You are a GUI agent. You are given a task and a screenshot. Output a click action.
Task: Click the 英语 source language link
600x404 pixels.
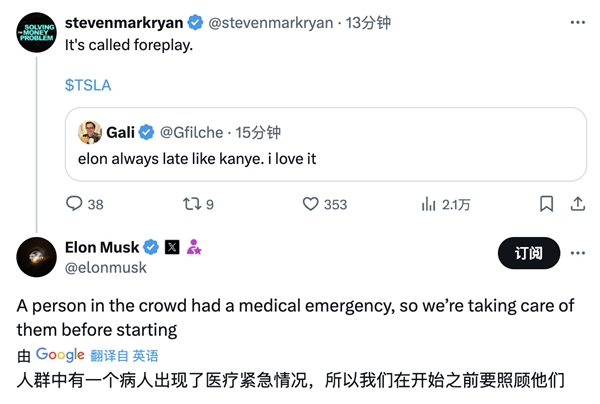(145, 355)
